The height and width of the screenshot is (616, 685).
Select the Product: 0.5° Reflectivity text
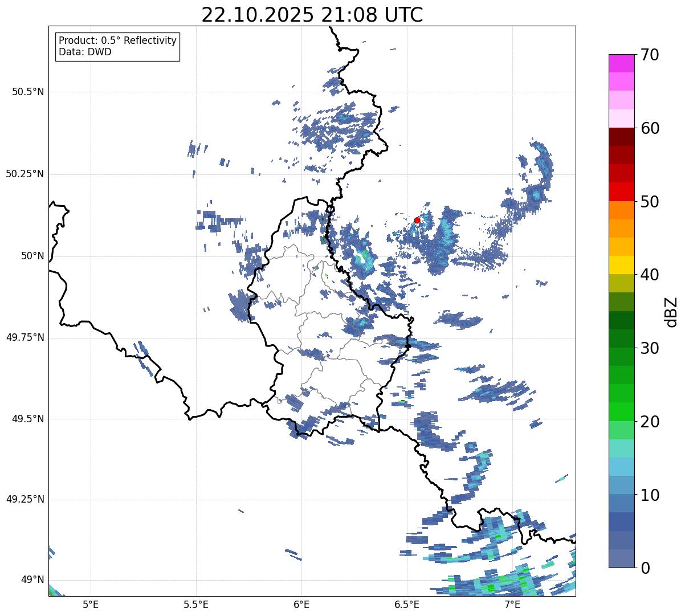click(117, 40)
